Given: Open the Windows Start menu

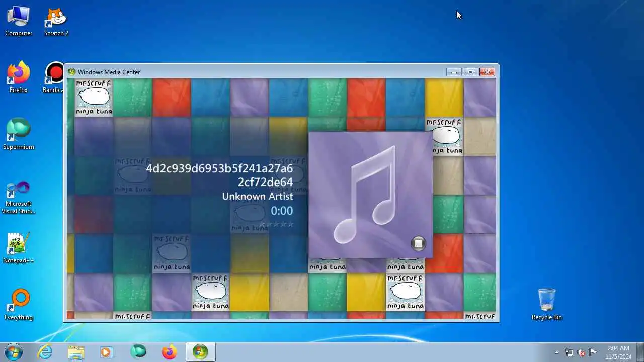Looking at the screenshot, I should coord(14,351).
